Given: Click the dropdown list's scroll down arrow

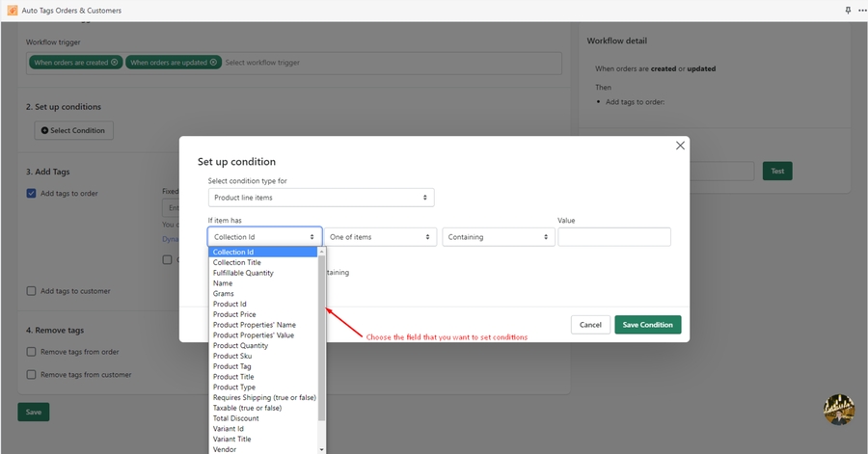Looking at the screenshot, I should [321, 449].
